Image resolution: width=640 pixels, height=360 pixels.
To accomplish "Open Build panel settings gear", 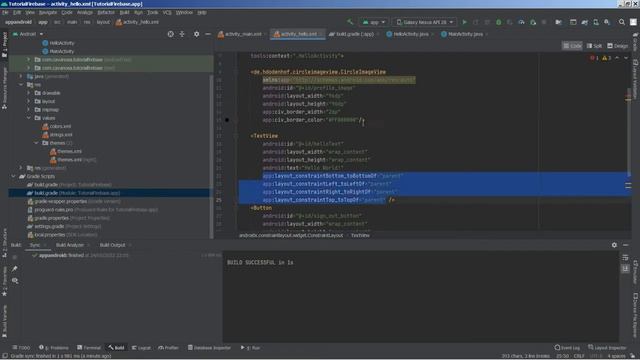I will pos(614,245).
